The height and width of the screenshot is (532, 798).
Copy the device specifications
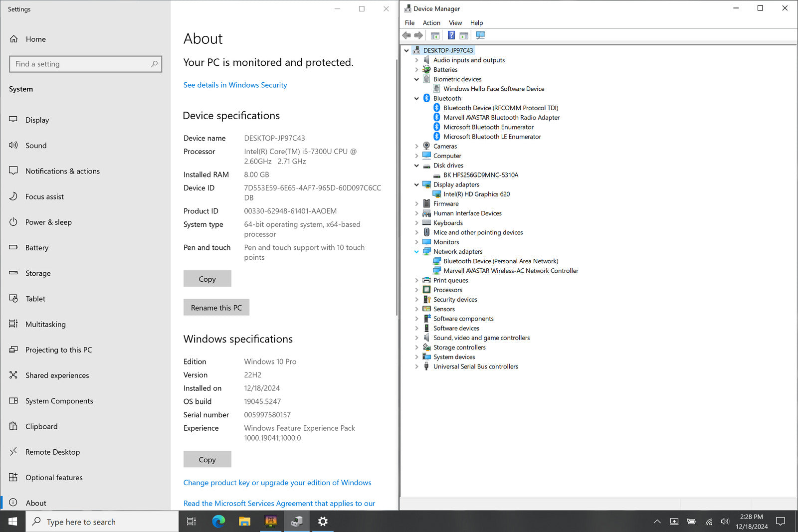(x=207, y=279)
